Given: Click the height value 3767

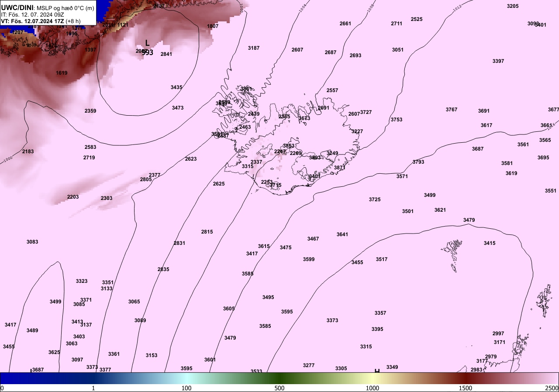Looking at the screenshot, I should coord(452,110).
